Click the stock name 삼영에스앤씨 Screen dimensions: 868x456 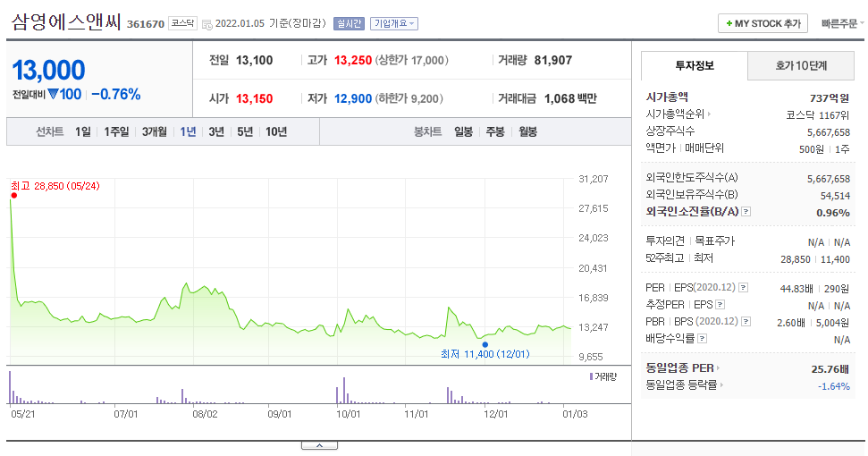coord(66,22)
